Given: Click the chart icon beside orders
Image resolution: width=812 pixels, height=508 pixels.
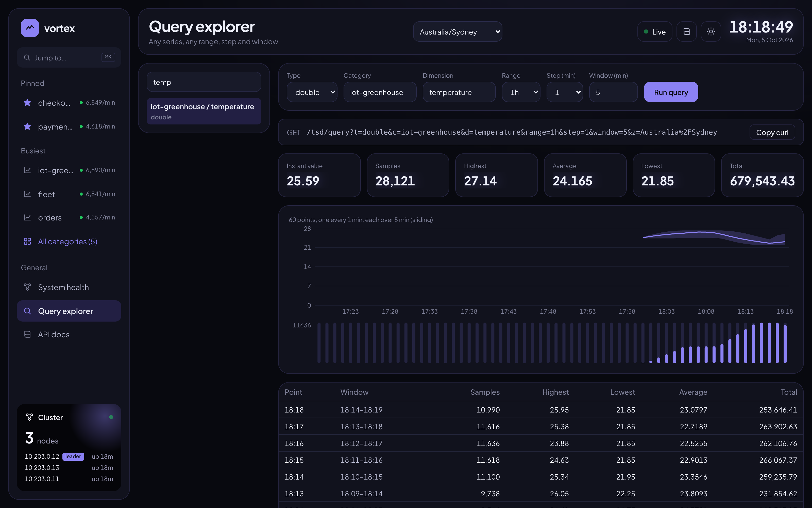Looking at the screenshot, I should coord(27,218).
